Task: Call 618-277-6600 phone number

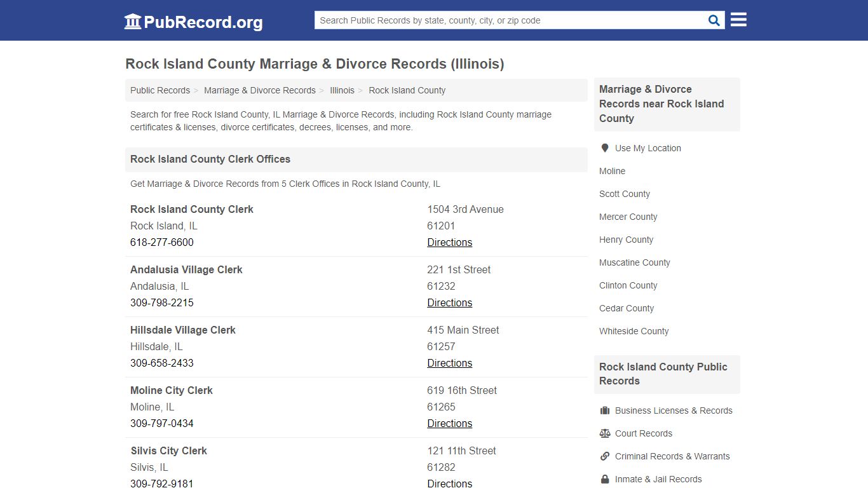Action: (162, 242)
